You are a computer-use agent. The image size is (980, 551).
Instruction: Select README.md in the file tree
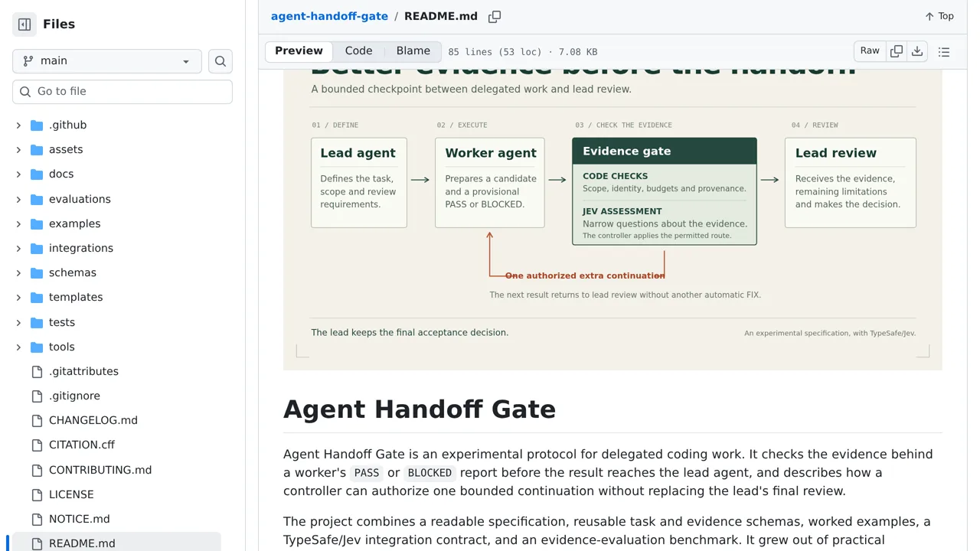pyautogui.click(x=82, y=543)
